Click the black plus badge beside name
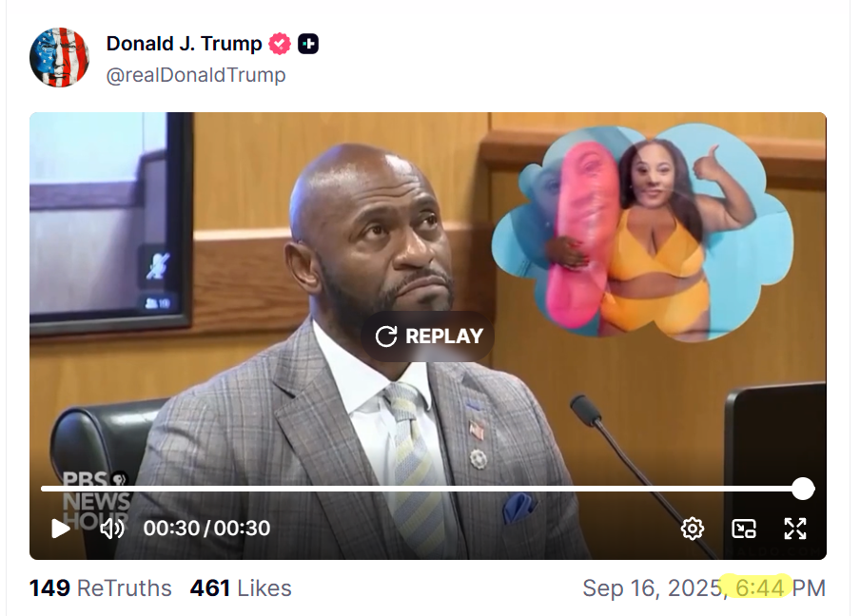The width and height of the screenshot is (860, 616). (308, 44)
